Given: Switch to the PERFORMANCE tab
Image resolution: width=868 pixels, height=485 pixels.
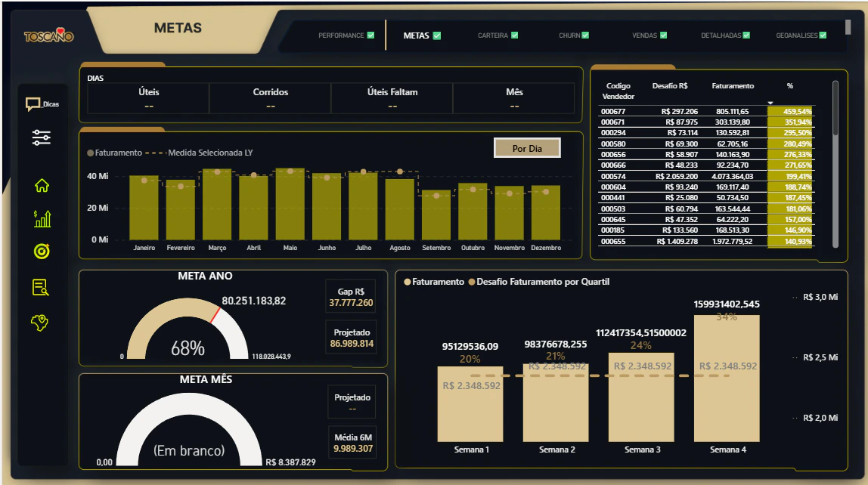Looking at the screenshot, I should click(341, 36).
